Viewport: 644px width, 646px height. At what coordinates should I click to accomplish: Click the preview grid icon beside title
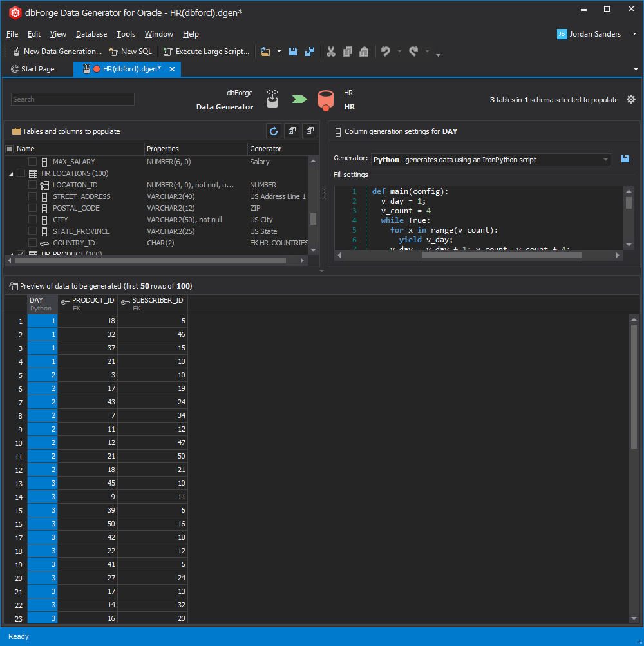14,286
